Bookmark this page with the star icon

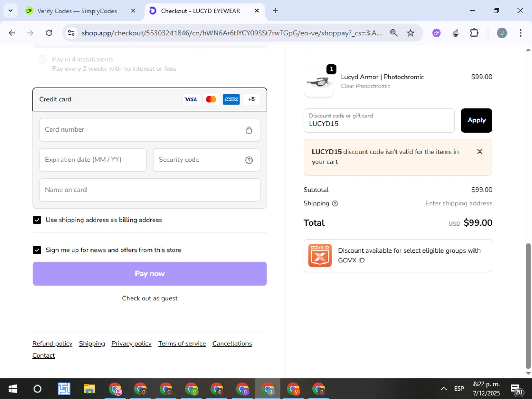point(411,33)
